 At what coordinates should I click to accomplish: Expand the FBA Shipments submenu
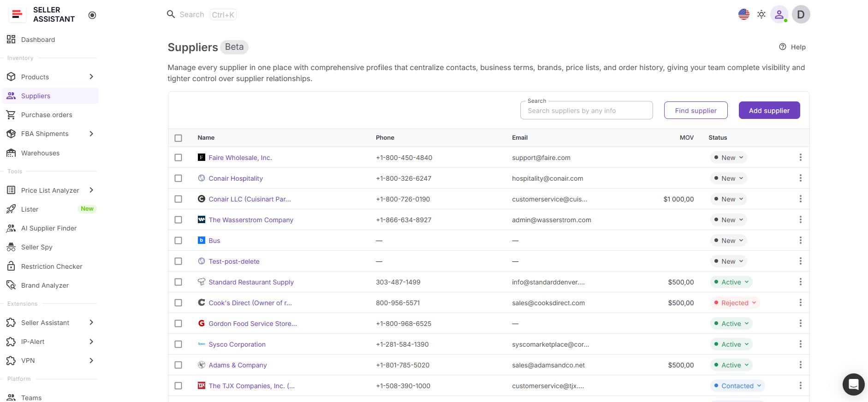[x=91, y=134]
